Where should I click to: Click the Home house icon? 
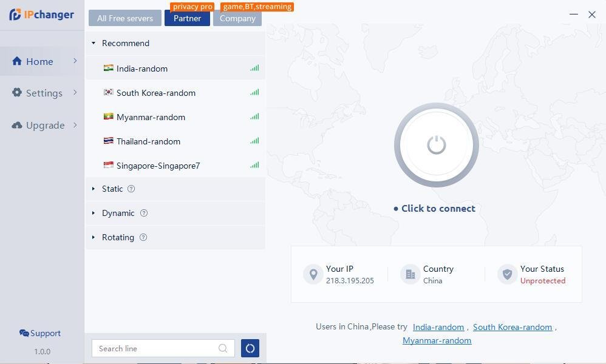pos(17,61)
